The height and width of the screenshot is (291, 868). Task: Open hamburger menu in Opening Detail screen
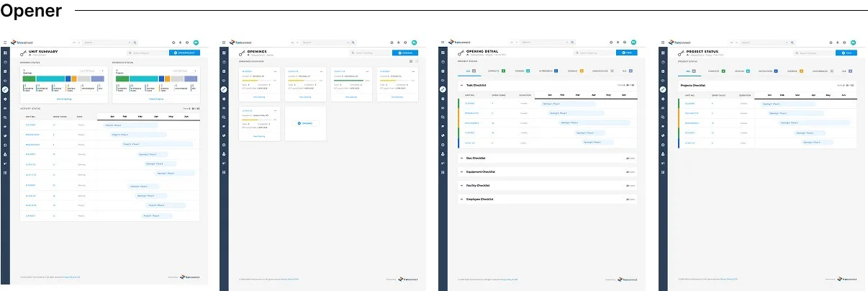(x=443, y=42)
